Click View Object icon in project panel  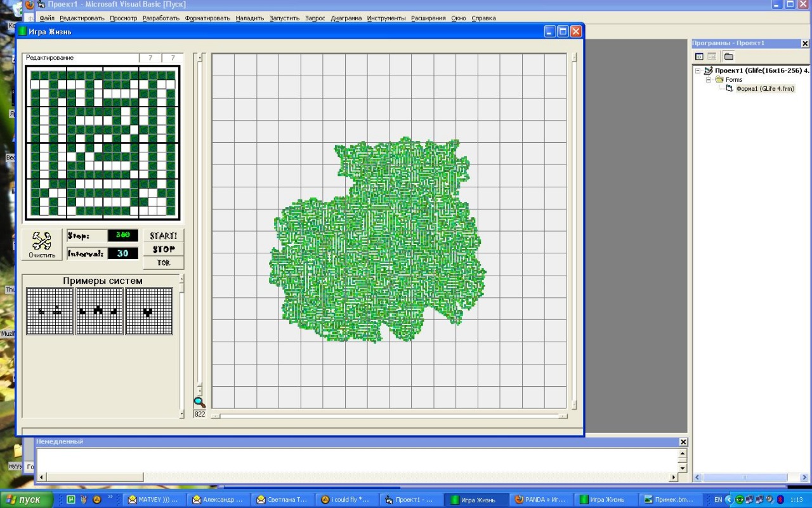tap(712, 57)
